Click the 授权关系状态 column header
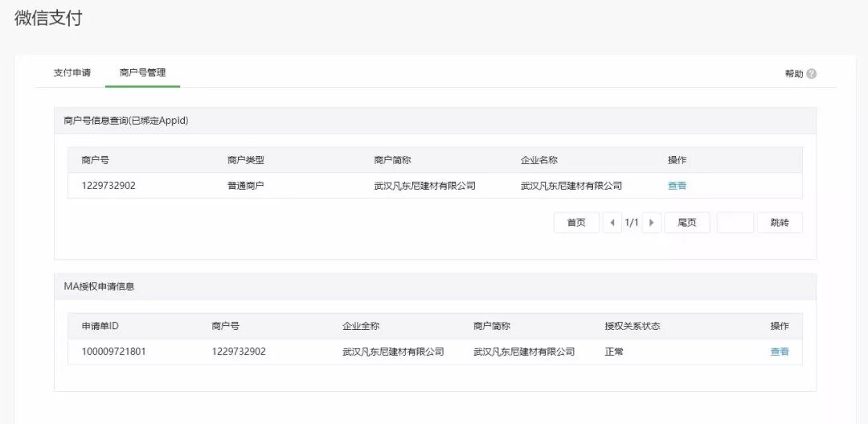The image size is (868, 424). tap(633, 326)
